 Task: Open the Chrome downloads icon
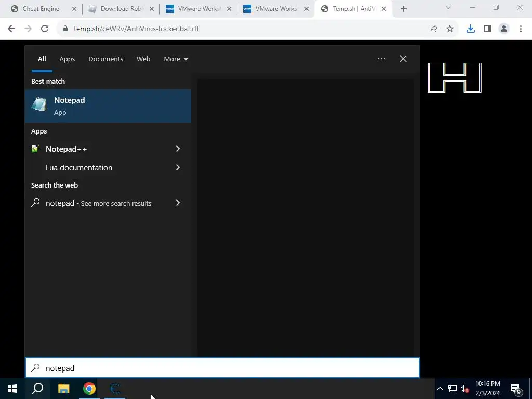(x=470, y=29)
